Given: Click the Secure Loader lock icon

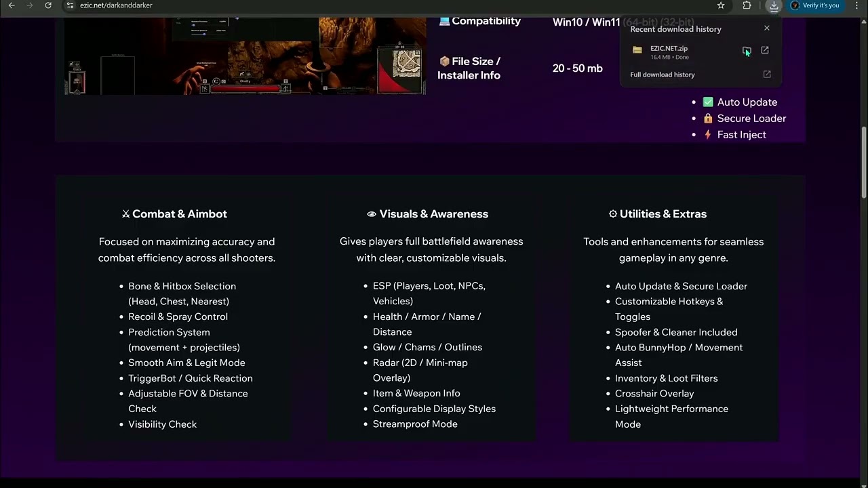Looking at the screenshot, I should click(708, 118).
